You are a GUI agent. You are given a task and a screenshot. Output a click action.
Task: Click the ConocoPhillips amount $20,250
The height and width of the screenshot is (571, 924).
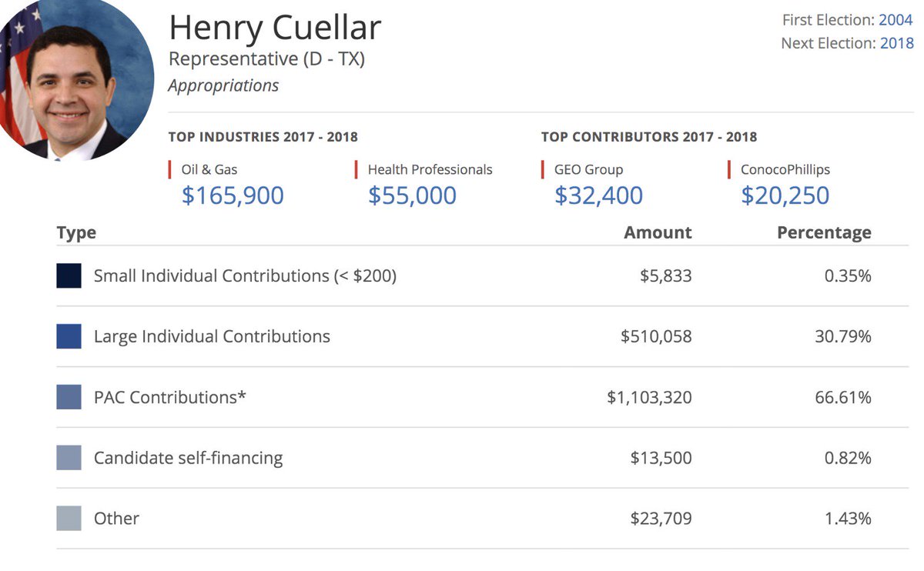785,195
